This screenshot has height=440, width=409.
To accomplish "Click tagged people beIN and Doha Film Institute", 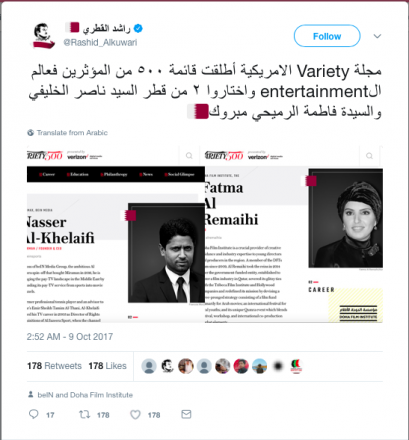I will click(85, 395).
